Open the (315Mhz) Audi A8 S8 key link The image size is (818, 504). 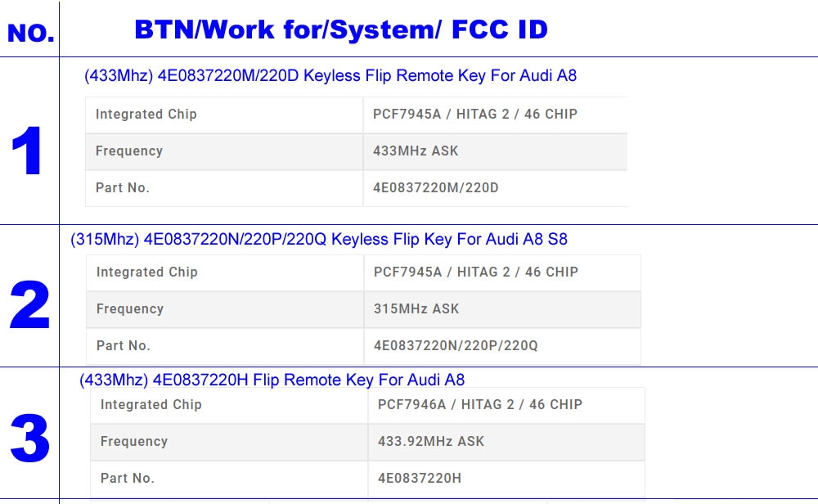319,240
